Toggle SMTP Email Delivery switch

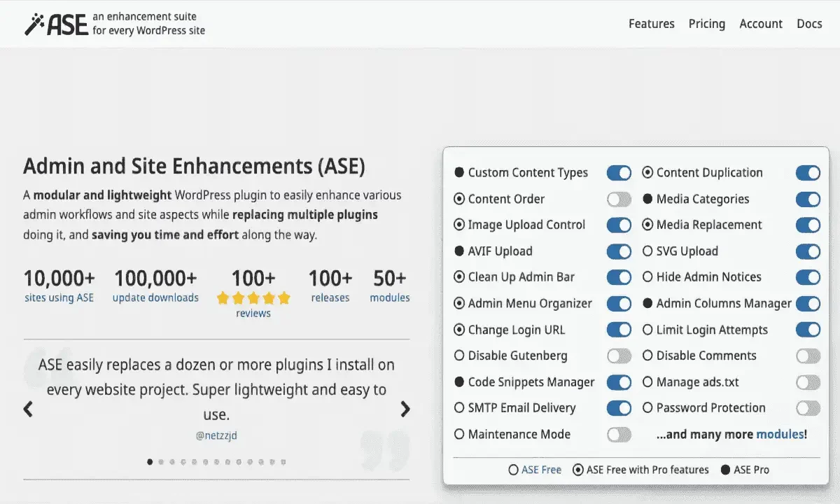pyautogui.click(x=619, y=408)
